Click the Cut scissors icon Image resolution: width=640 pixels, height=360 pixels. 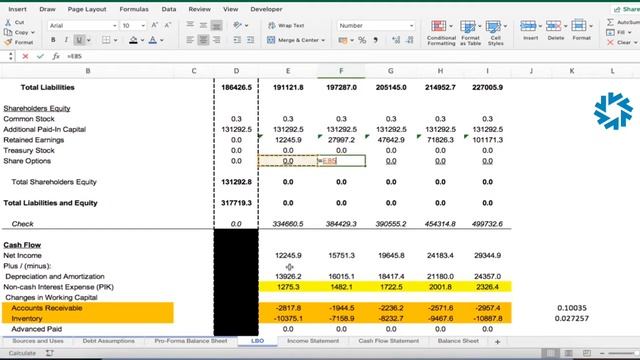coord(8,22)
